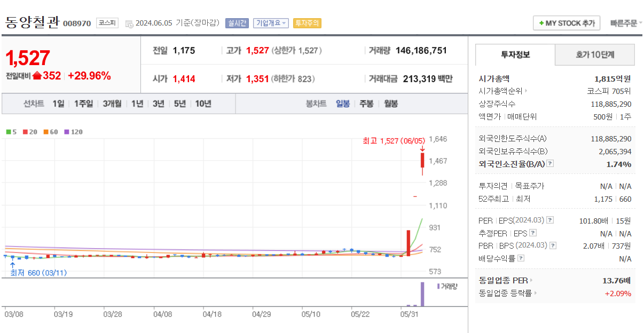The image size is (644, 333).
Task: Click the small red dash candle below the peak
Action: (415, 196)
